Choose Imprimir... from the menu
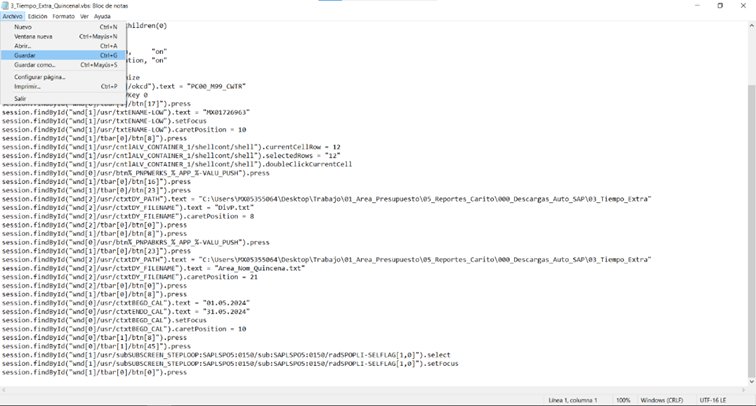The height and width of the screenshot is (406, 756). (28, 87)
